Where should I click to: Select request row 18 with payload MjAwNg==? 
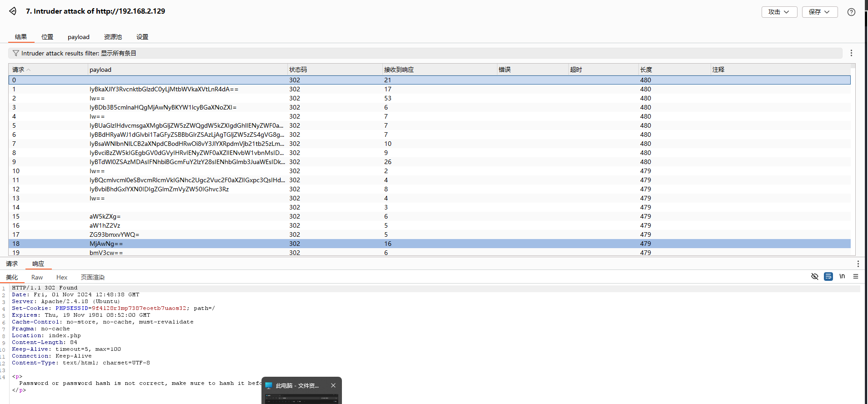106,244
